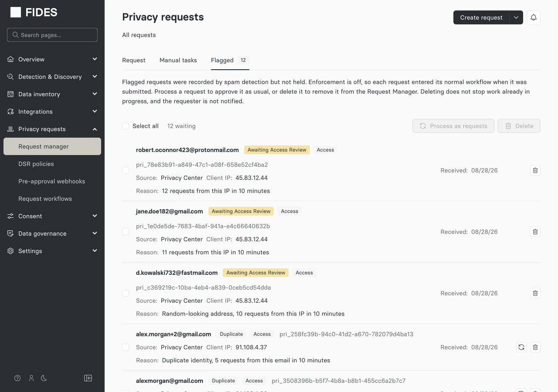This screenshot has height=392, width=558.
Task: Expand Settings chevron
Action: [x=95, y=251]
